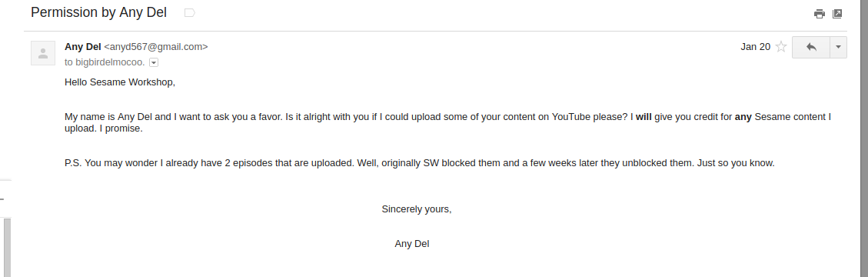Screen dimensions: 868x277
Task: Click the sender's avatar picture
Action: point(42,53)
